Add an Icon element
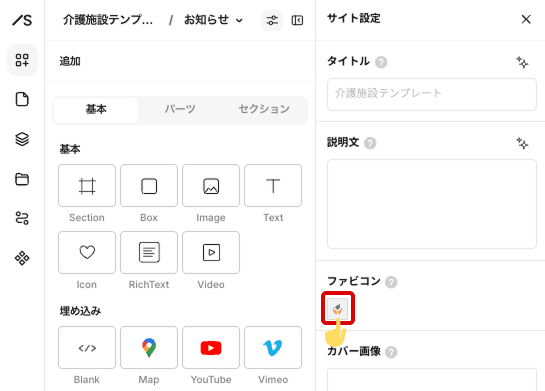The image size is (545, 391). 87,252
